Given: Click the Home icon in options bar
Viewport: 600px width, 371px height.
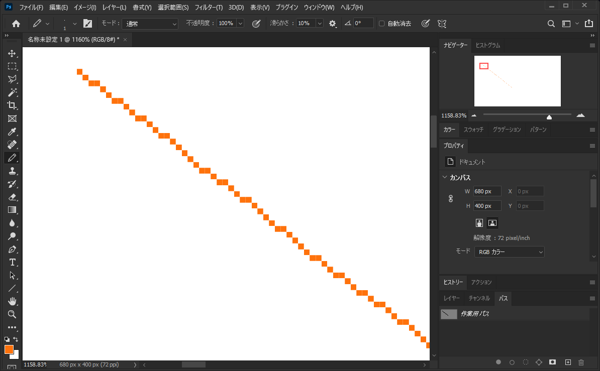Looking at the screenshot, I should pyautogui.click(x=16, y=24).
